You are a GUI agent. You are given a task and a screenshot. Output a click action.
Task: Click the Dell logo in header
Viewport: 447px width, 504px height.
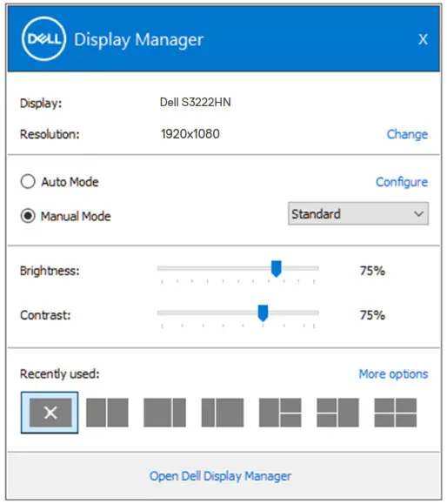44,38
